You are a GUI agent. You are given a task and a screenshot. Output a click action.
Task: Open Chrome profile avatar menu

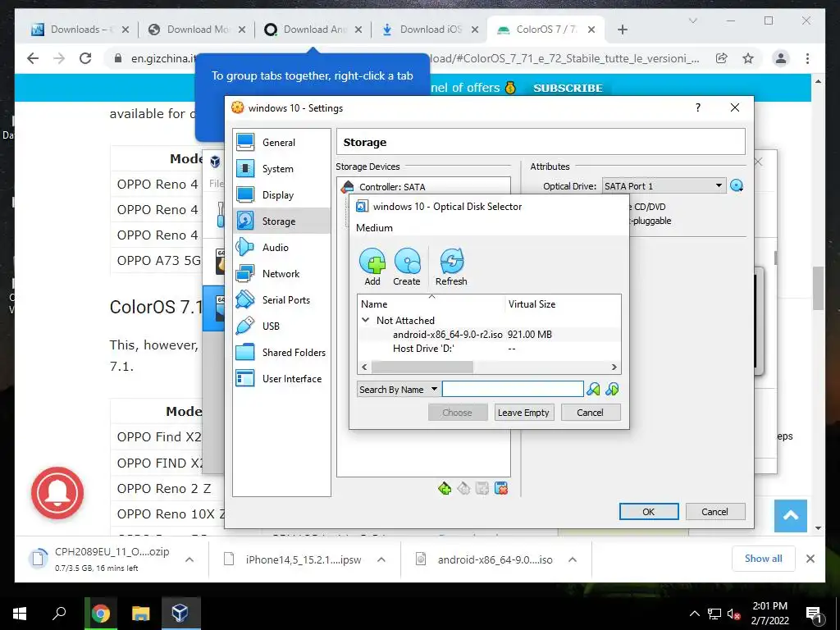781,58
